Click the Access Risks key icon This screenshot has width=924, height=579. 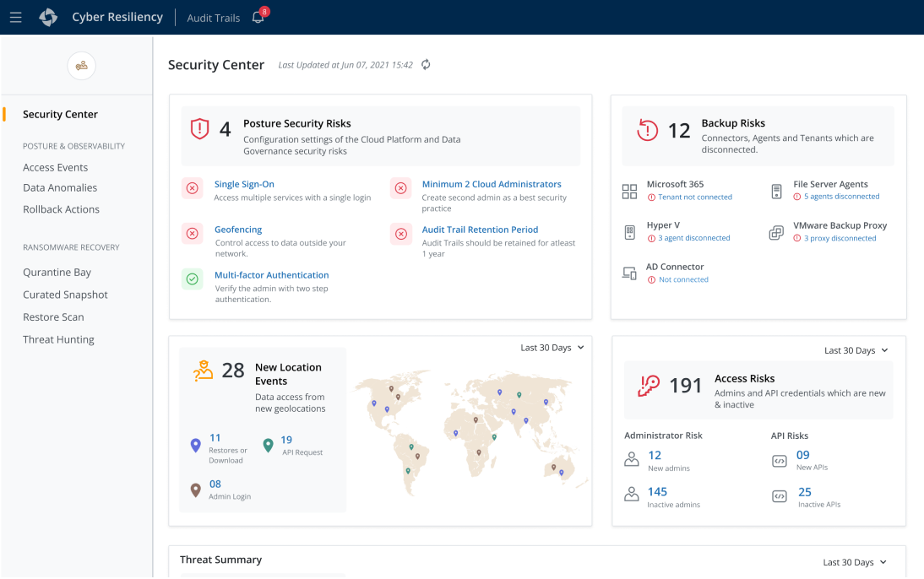click(648, 386)
